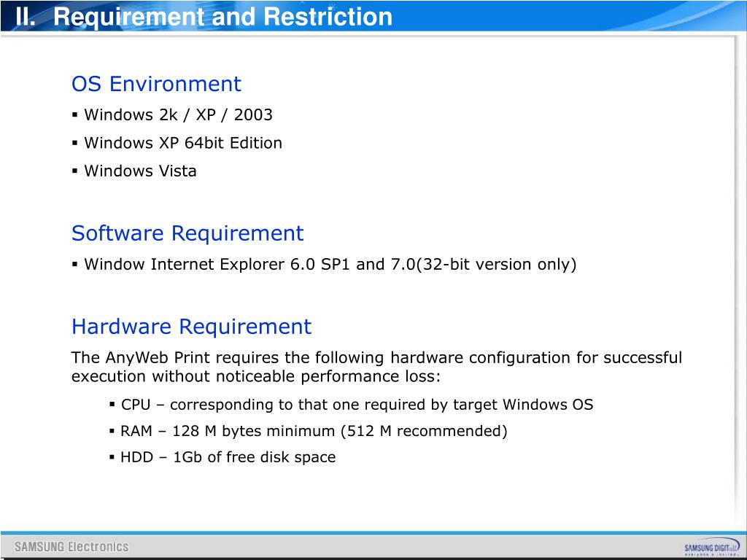
Task: Click the Samsung DIGITall logo in footer
Action: pyautogui.click(x=712, y=547)
